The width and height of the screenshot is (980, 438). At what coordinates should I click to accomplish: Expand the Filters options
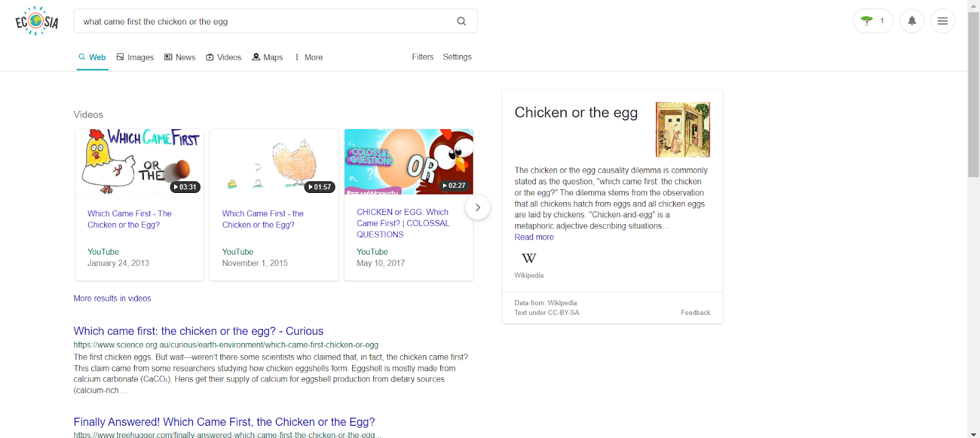423,57
